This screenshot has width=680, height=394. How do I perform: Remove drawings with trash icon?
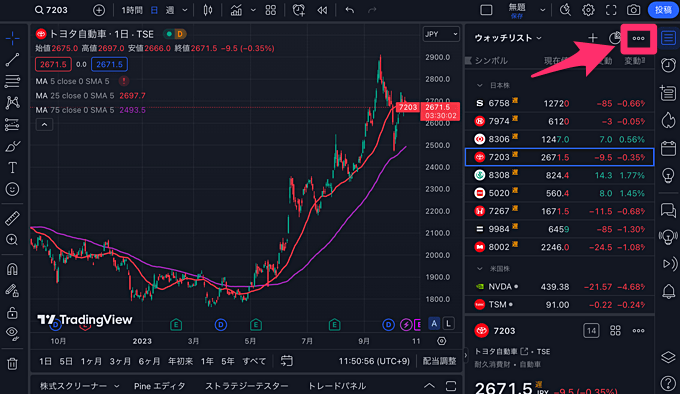(12, 363)
